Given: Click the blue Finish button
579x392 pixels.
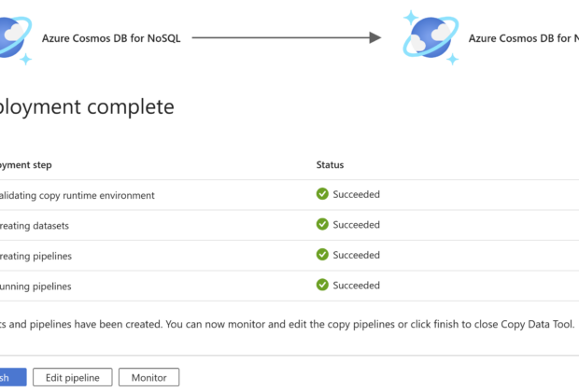Looking at the screenshot, I should tap(13, 377).
